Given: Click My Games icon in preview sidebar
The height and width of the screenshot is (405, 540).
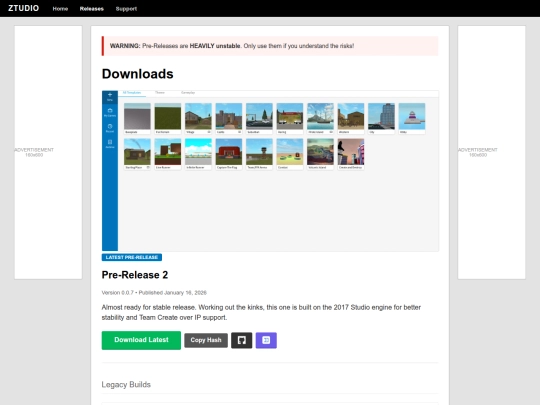Looking at the screenshot, I should pyautogui.click(x=110, y=112).
